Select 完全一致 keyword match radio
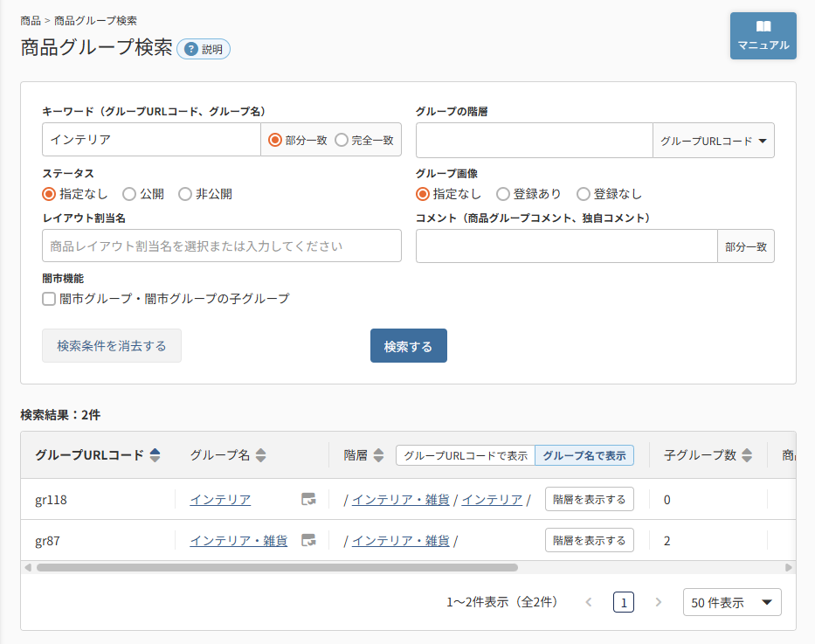Viewport: 815px width, 644px height. click(341, 140)
